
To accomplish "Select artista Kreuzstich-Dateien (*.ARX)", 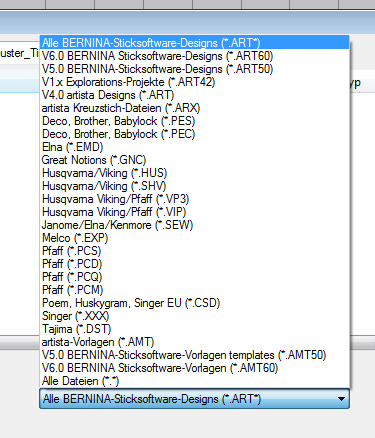I will click(x=195, y=108).
